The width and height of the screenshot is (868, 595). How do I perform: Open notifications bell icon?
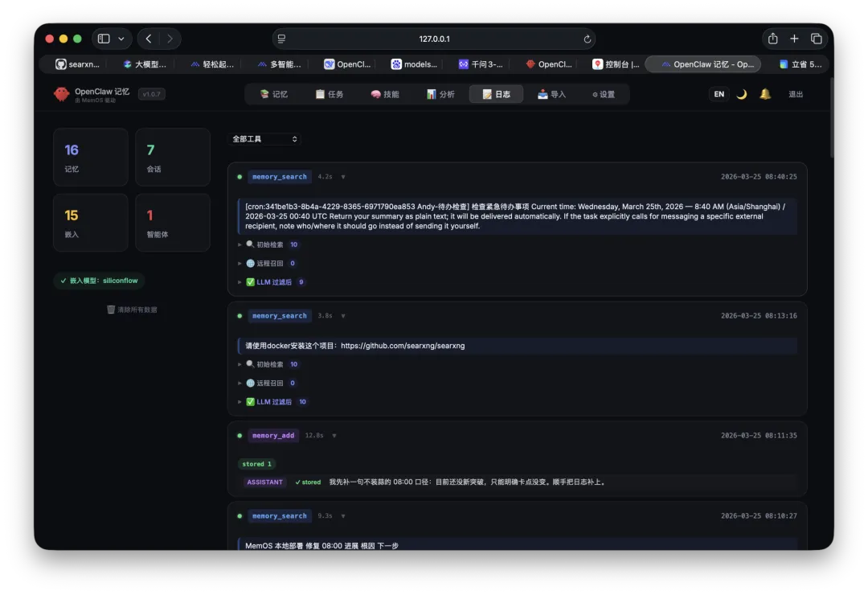(765, 94)
